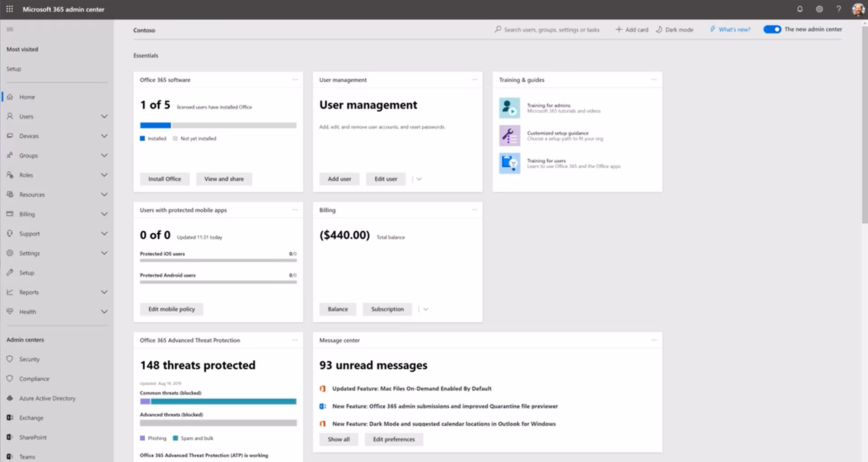Viewport: 868px width, 462px height.
Task: Expand the Billing menu chevron
Action: (104, 214)
